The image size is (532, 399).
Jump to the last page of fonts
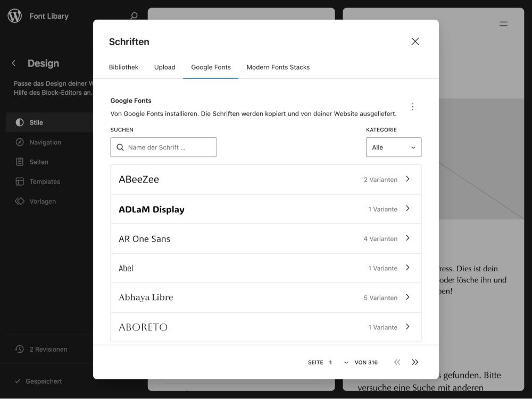[415, 362]
